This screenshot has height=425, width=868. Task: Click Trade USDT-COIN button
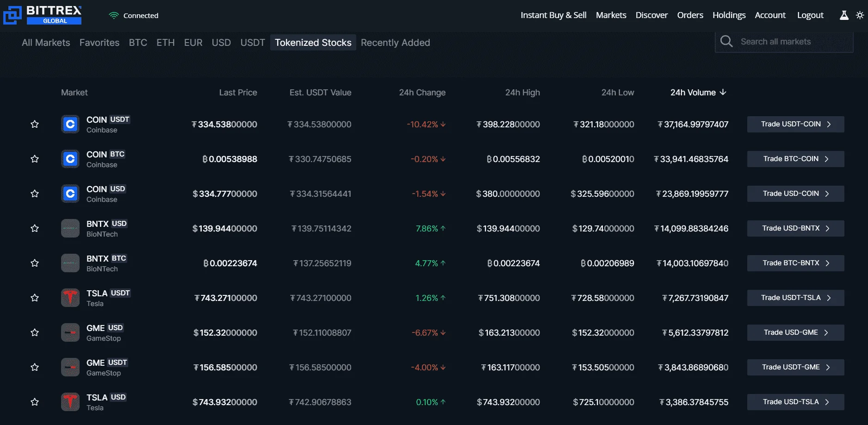coord(795,124)
